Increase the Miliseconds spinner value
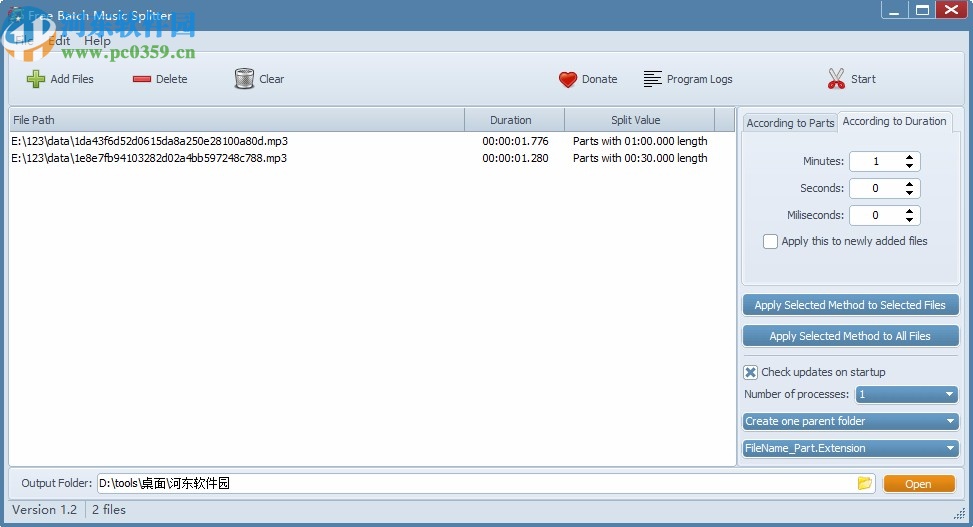This screenshot has height=527, width=973. pyautogui.click(x=909, y=211)
